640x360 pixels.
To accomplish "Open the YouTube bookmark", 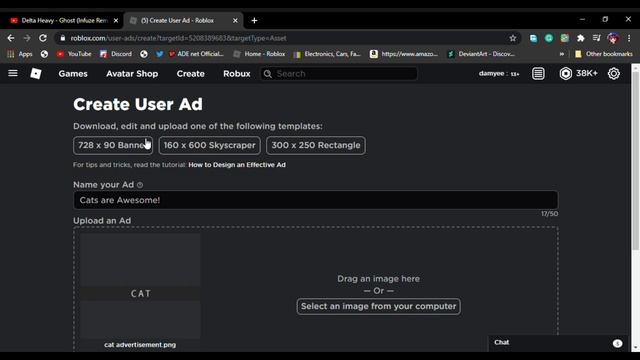I will [74, 54].
